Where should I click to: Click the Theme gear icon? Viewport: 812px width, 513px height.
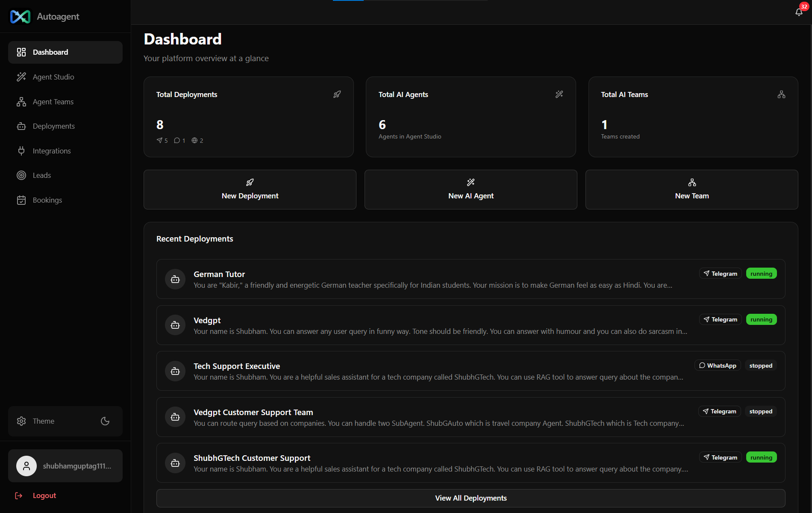[x=21, y=421]
